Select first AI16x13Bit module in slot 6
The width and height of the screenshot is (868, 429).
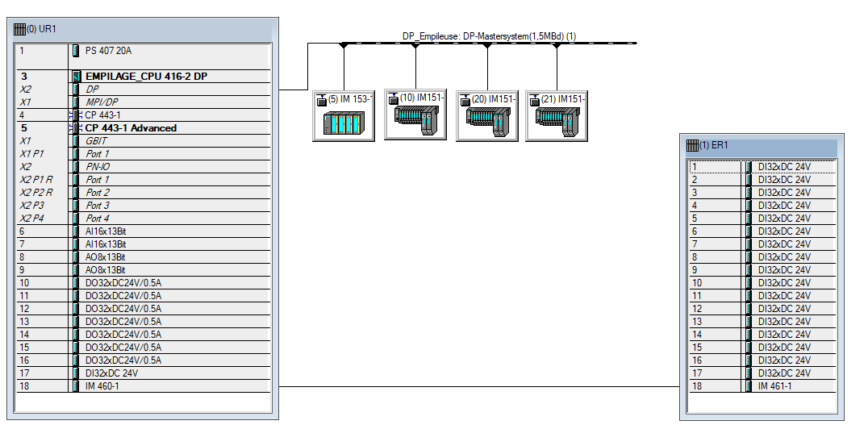pos(106,231)
